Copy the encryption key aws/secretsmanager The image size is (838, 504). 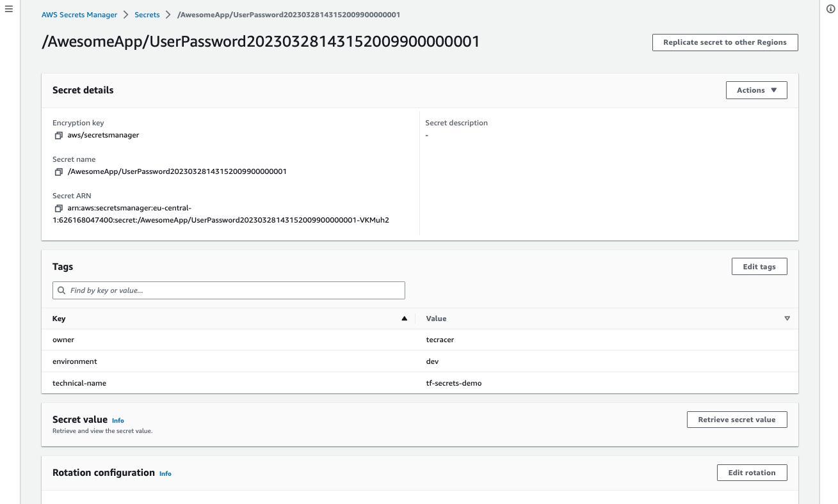tap(58, 136)
